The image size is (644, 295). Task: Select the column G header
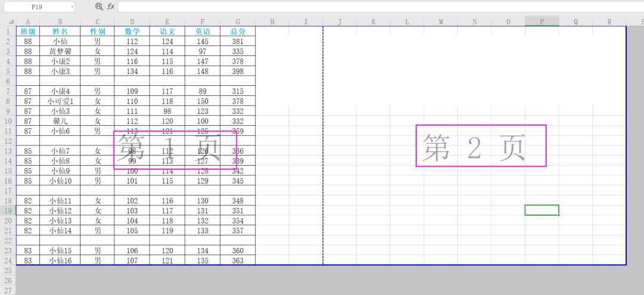tap(237, 21)
